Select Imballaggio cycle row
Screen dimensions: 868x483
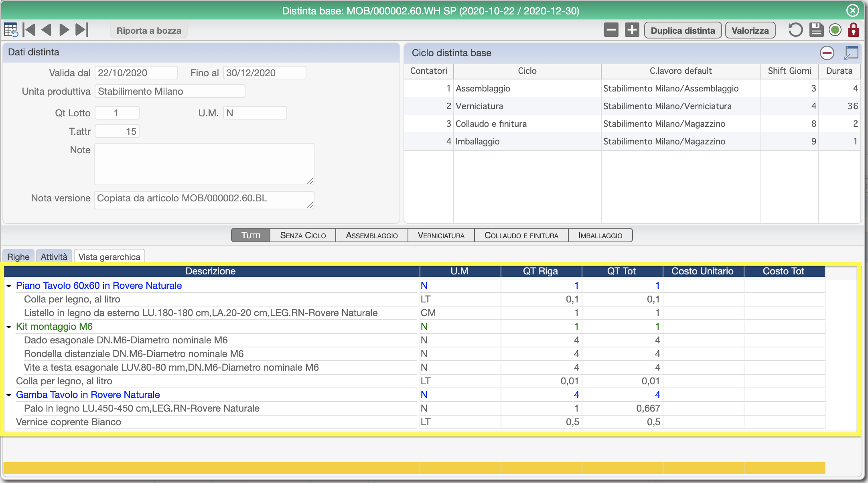point(632,141)
